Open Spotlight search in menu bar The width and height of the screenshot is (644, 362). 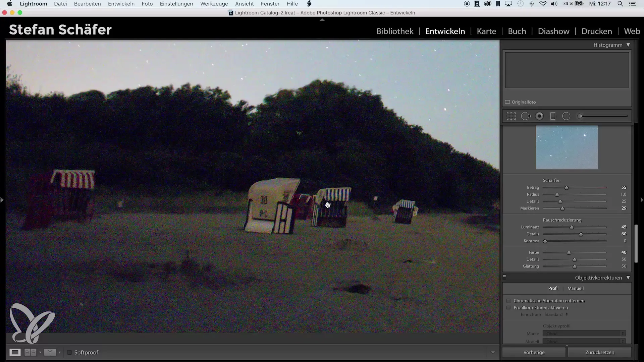click(621, 4)
